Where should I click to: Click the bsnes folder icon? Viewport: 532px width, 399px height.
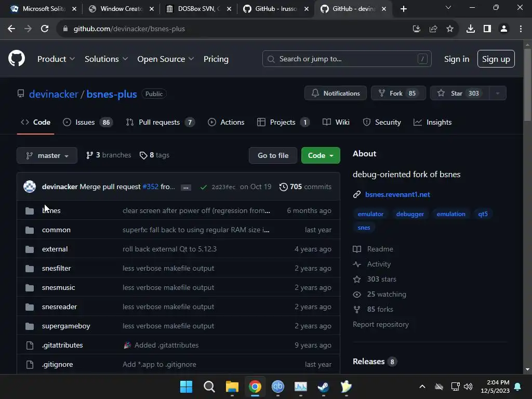30,211
